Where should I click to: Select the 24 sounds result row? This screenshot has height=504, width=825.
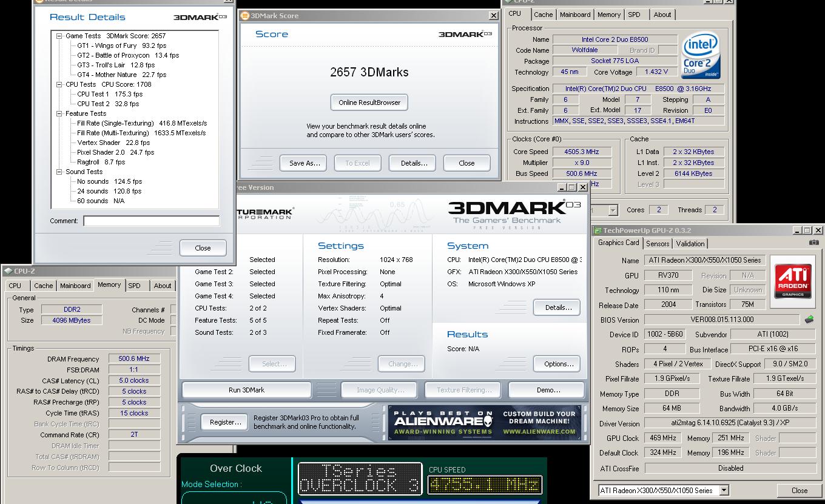(109, 191)
